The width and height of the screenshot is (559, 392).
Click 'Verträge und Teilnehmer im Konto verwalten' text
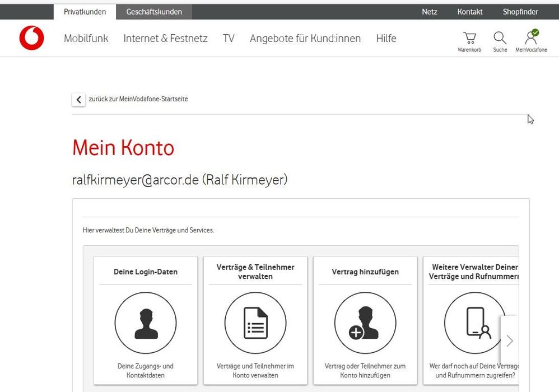pyautogui.click(x=255, y=371)
